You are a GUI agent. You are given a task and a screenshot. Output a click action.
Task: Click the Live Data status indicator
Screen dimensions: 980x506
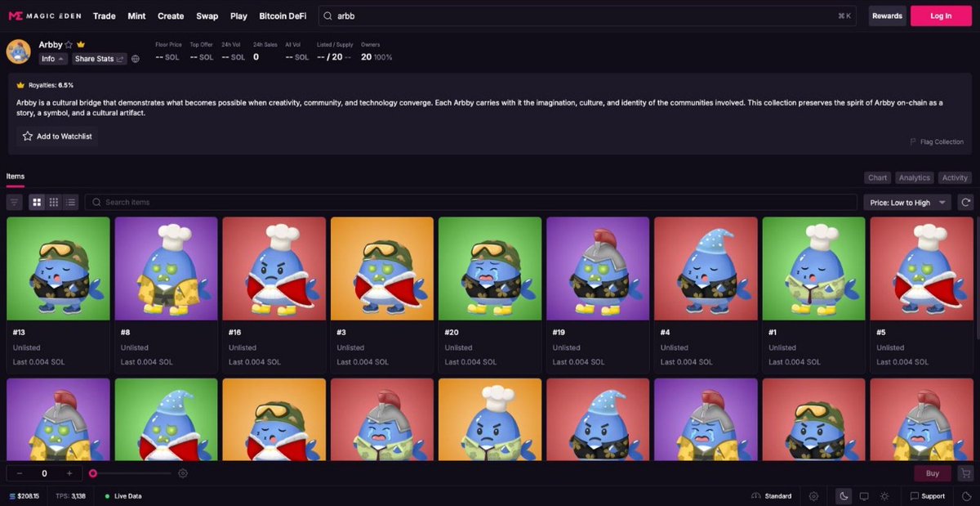pos(124,496)
